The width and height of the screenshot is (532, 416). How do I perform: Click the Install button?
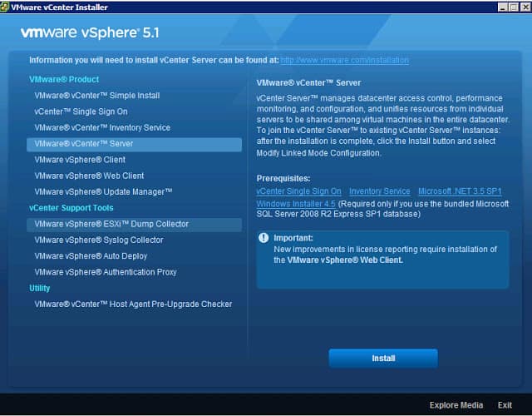click(x=383, y=359)
